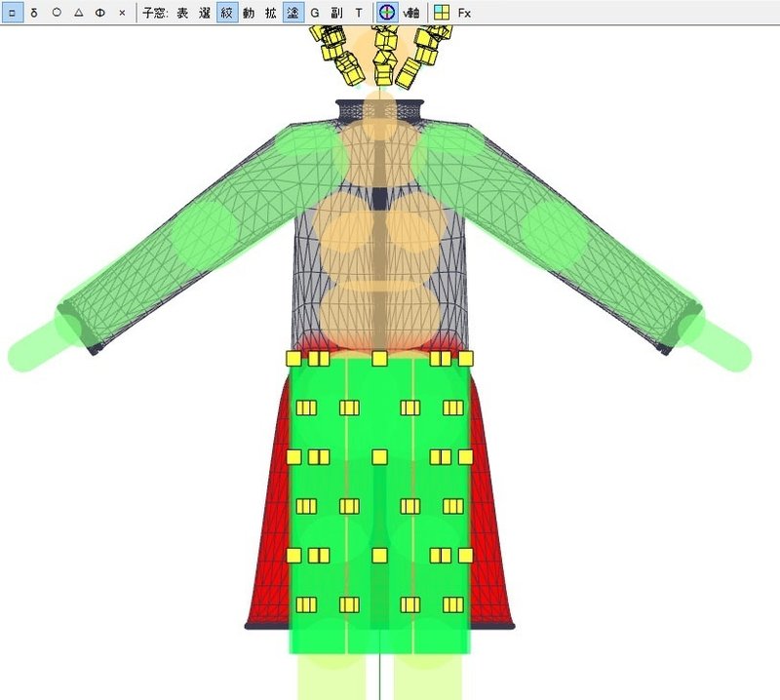Open the G sub-window button
Viewport: 780px width, 700px height.
[x=314, y=14]
